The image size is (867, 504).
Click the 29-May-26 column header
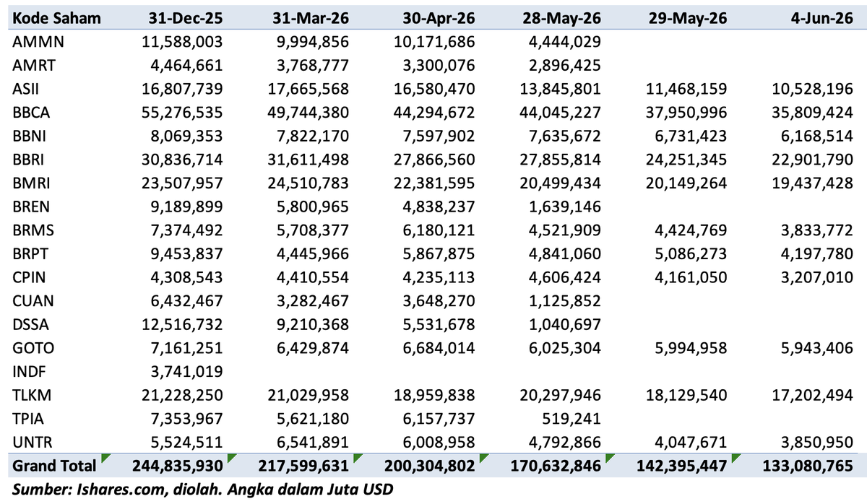[687, 18]
